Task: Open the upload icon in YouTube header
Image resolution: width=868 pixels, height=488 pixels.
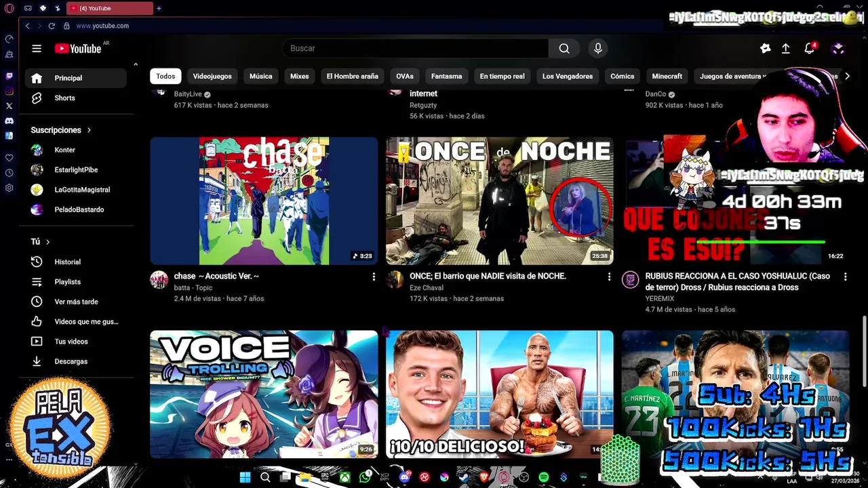Action: (x=786, y=48)
